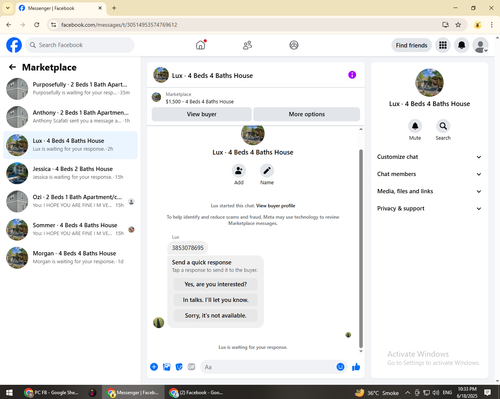This screenshot has width=500, height=399.
Task: Show hidden system tray icons chevron
Action: (x=407, y=393)
